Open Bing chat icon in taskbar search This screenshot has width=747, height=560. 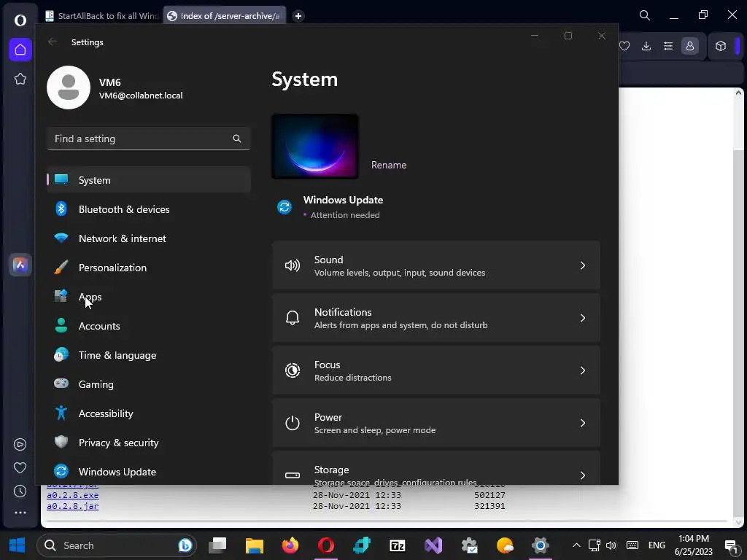pyautogui.click(x=185, y=545)
